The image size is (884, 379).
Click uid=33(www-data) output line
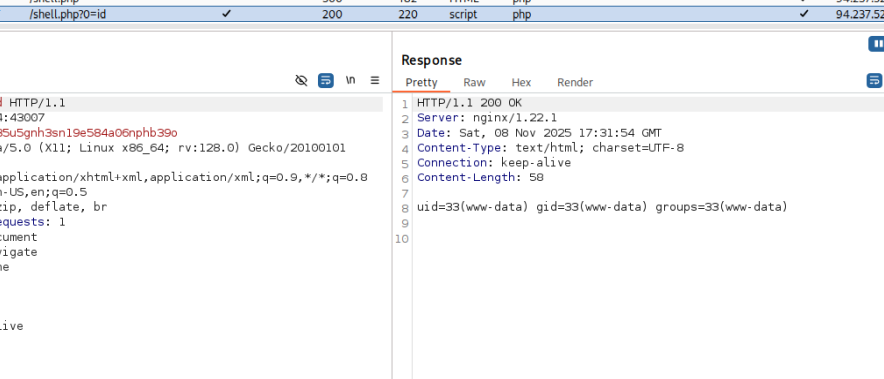(x=602, y=207)
